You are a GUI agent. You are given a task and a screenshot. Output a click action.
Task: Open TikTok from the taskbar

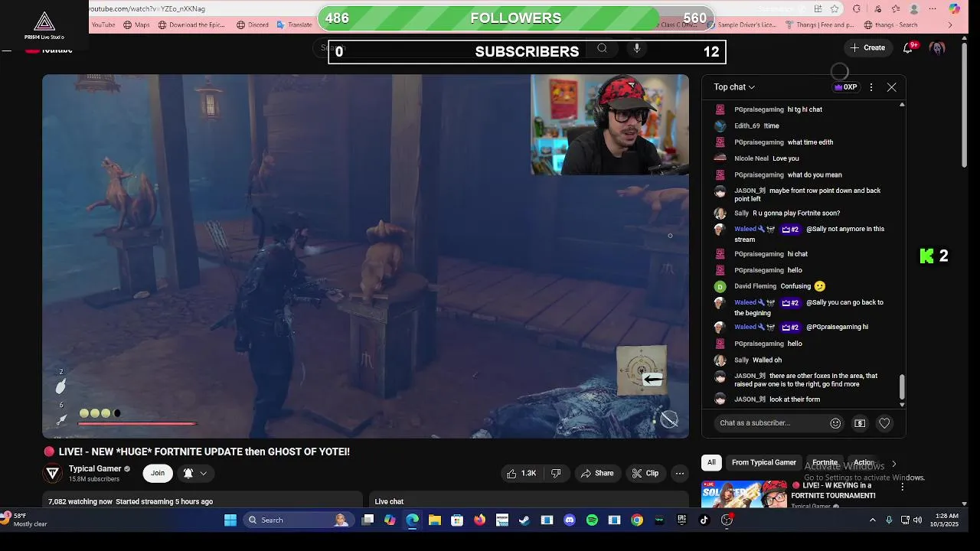click(704, 520)
